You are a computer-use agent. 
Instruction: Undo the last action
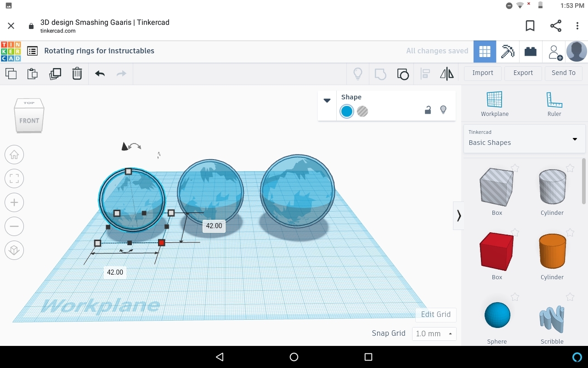tap(100, 74)
